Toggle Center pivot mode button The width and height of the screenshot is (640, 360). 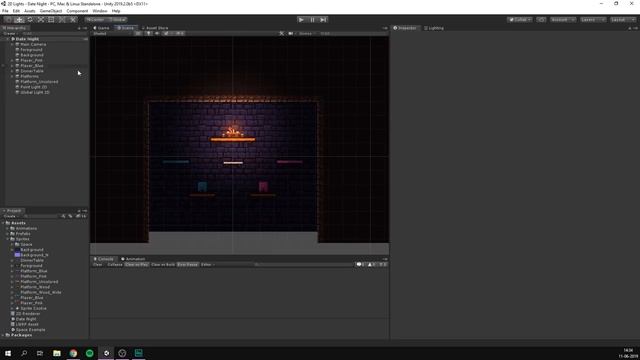96,20
